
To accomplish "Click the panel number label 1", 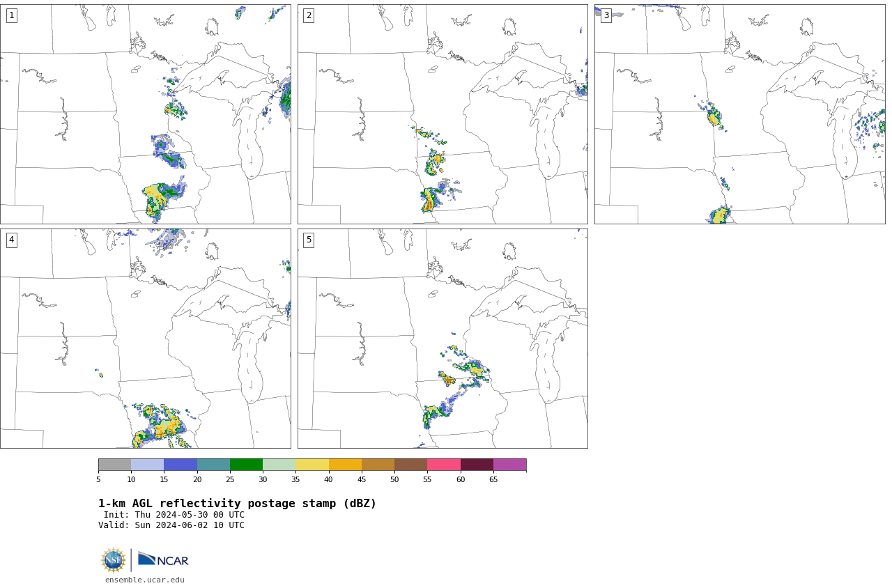I will click(11, 15).
